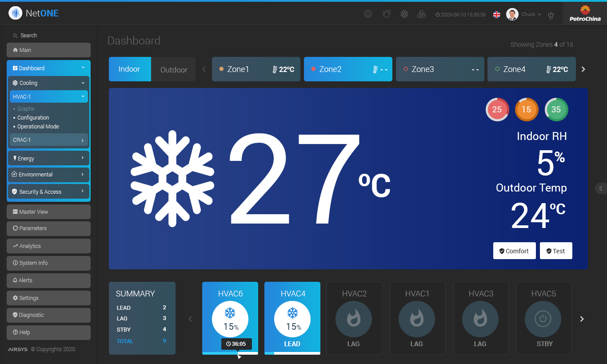Viewport: 607px width, 364px height.
Task: Click the fan icon in top header
Action: [x=421, y=14]
